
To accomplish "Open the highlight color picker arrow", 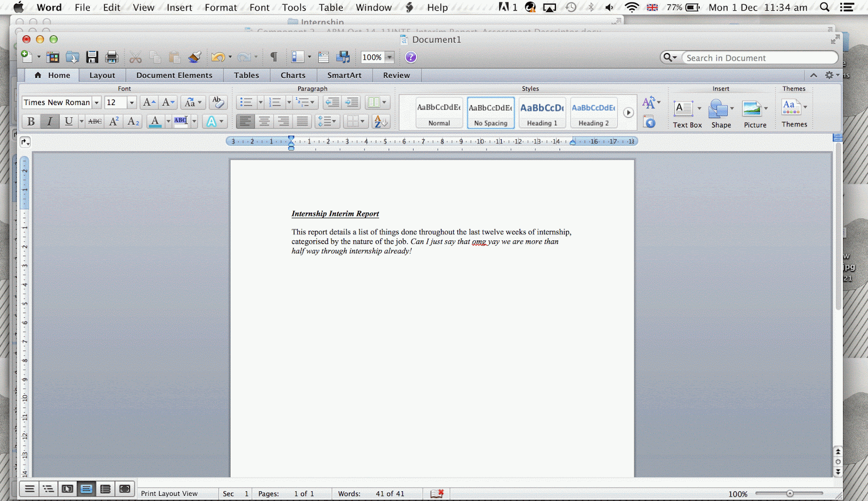I will click(x=194, y=121).
